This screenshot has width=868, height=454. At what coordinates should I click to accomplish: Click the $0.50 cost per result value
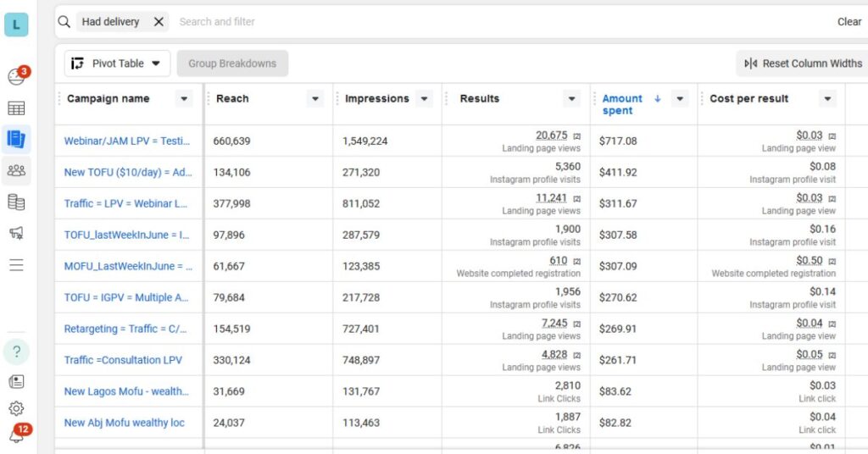[810, 260]
